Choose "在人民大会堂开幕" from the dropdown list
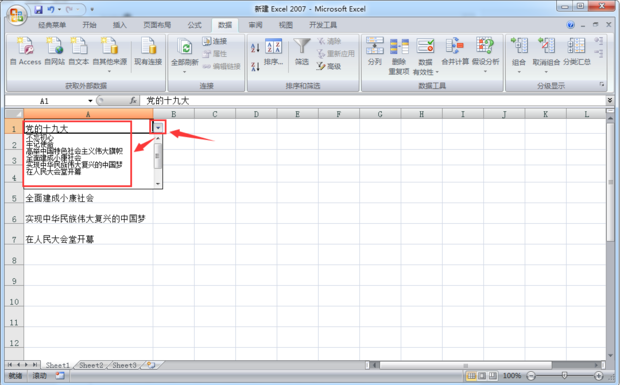Image resolution: width=620 pixels, height=385 pixels. 53,172
